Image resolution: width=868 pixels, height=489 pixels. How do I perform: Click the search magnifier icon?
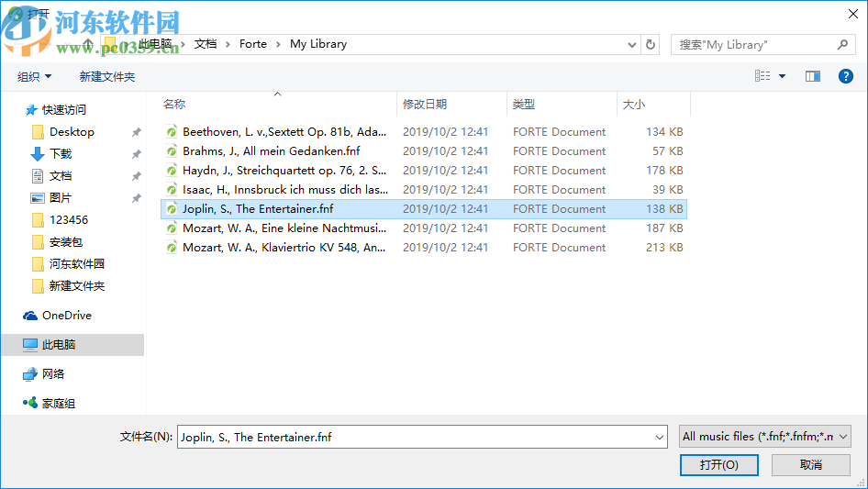(842, 44)
